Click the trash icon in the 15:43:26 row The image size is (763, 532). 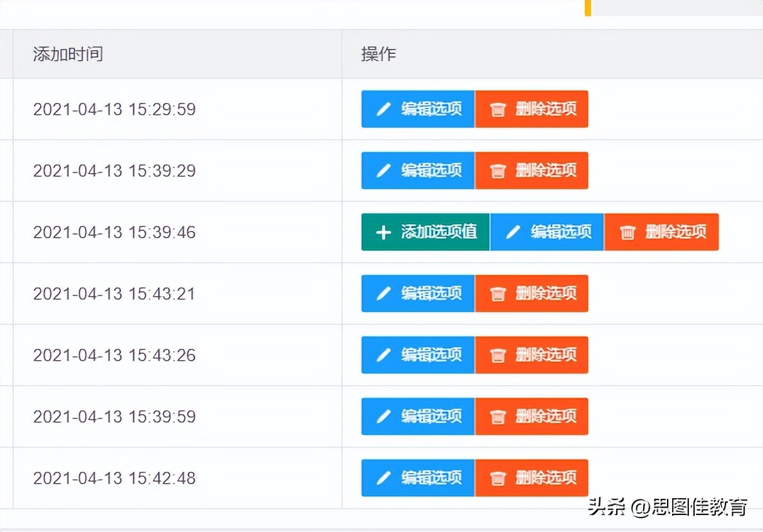coord(498,354)
